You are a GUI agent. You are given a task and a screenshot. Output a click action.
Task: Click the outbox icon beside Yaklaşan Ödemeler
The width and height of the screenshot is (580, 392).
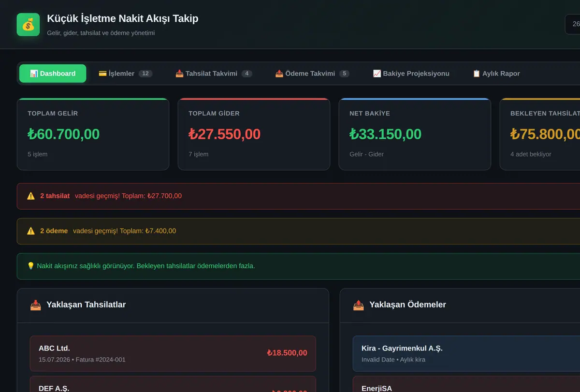click(x=358, y=305)
